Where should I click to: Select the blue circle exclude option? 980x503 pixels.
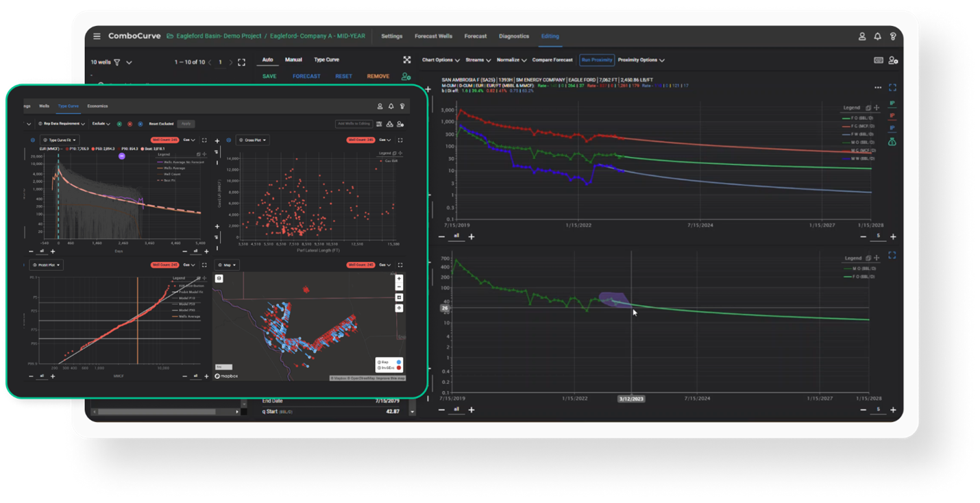click(140, 124)
